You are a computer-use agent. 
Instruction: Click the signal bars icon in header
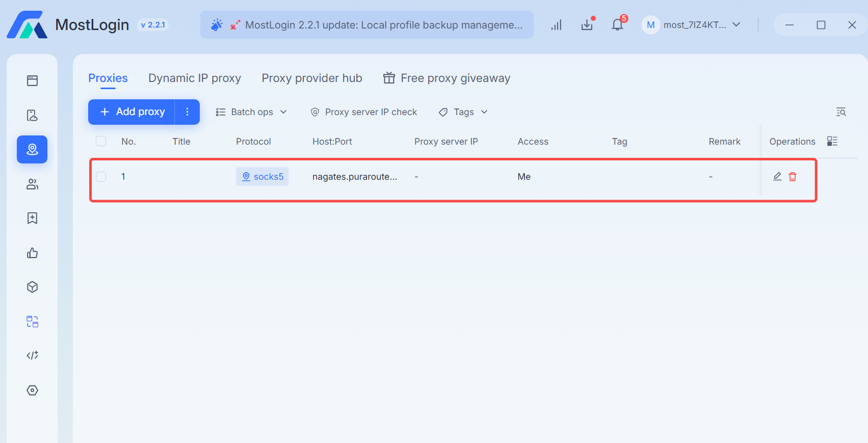pos(556,25)
